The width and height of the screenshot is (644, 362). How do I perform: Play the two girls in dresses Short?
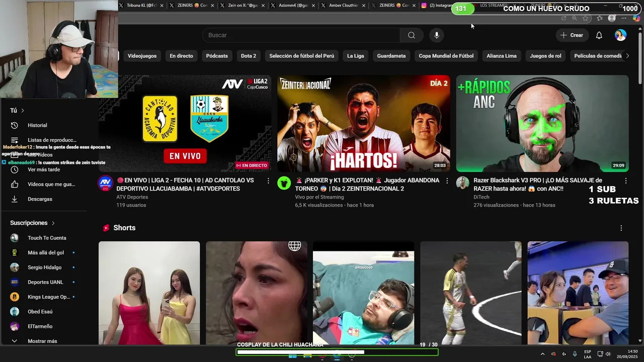pos(149,293)
